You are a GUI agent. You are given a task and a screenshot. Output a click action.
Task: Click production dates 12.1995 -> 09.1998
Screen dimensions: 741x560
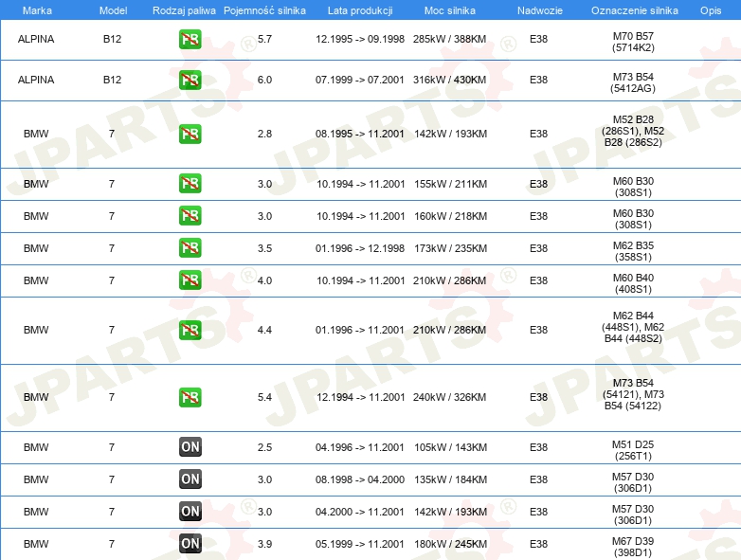[x=360, y=39]
